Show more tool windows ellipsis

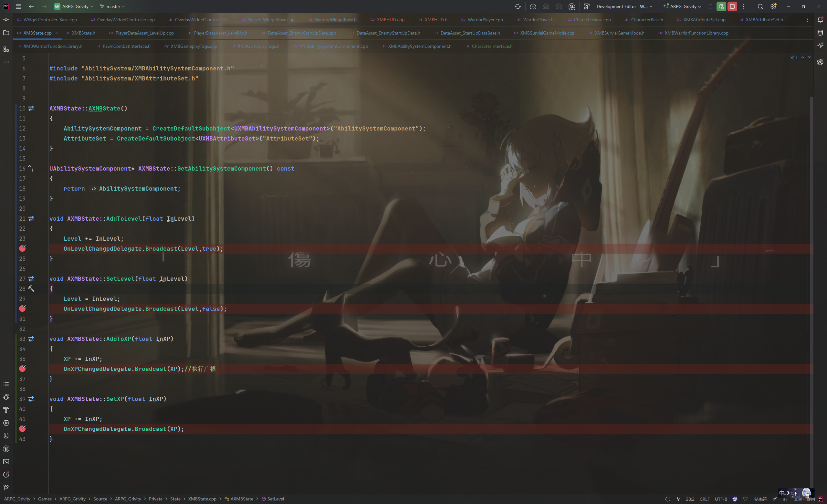click(6, 62)
